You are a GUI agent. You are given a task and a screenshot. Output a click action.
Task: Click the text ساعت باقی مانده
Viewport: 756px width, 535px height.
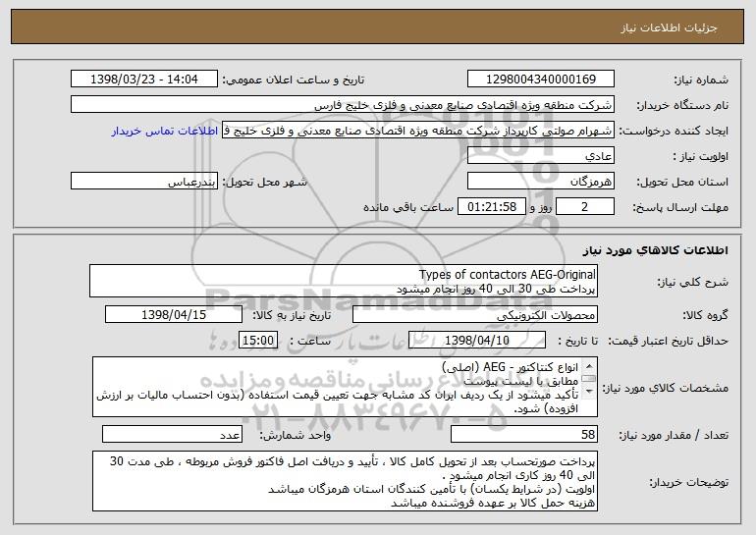407,207
